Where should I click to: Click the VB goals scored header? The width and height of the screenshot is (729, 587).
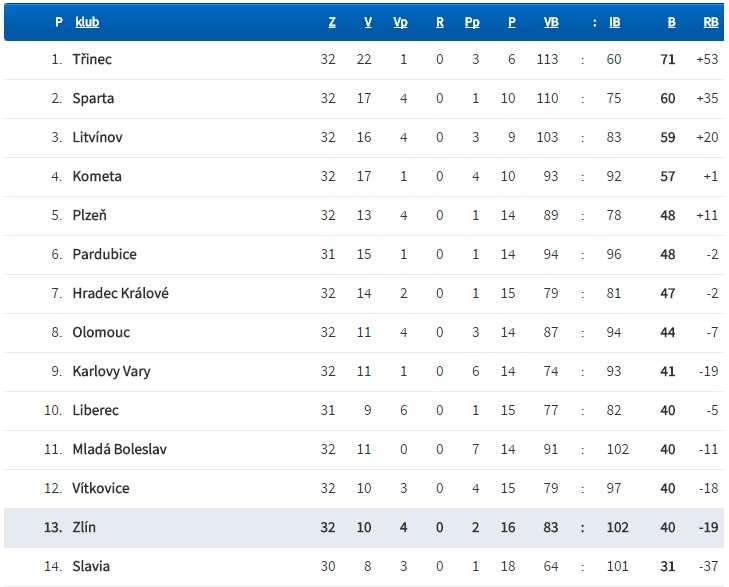click(550, 22)
